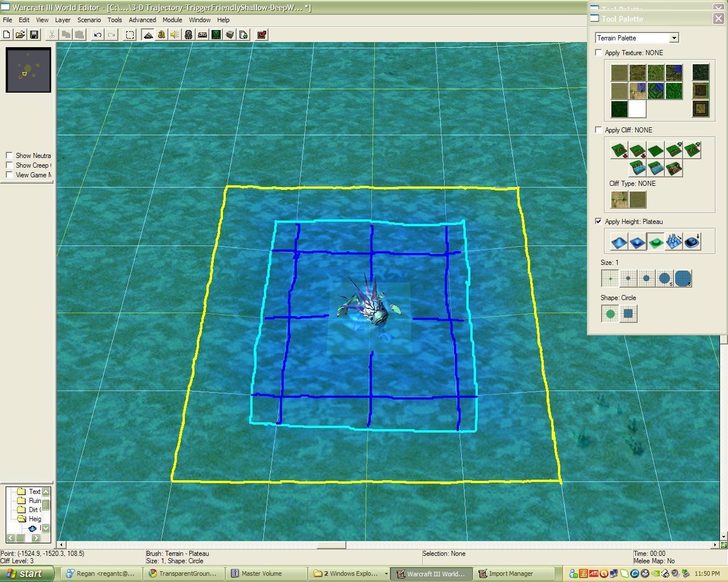Open the Advanced menu
The height and width of the screenshot is (582, 728).
[x=142, y=20]
